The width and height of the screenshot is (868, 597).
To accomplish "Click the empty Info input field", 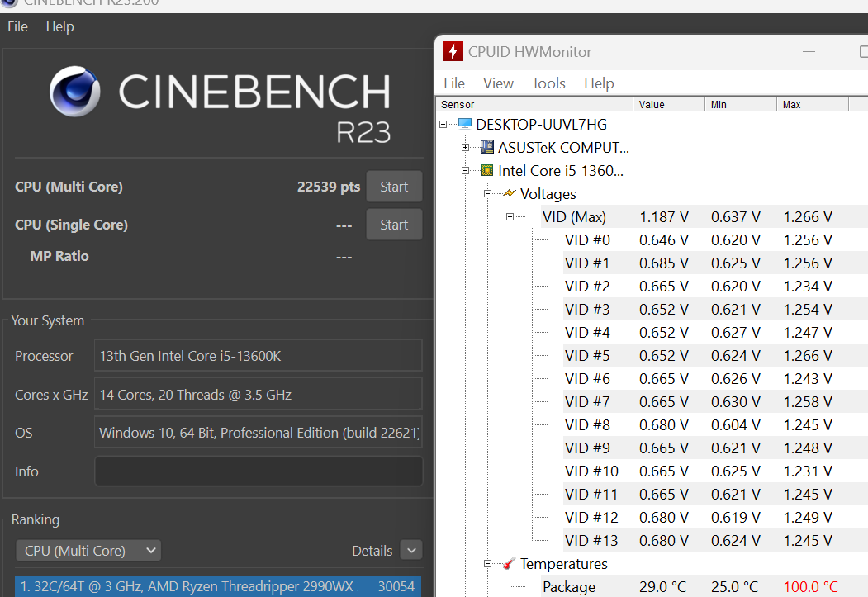I will (x=259, y=471).
